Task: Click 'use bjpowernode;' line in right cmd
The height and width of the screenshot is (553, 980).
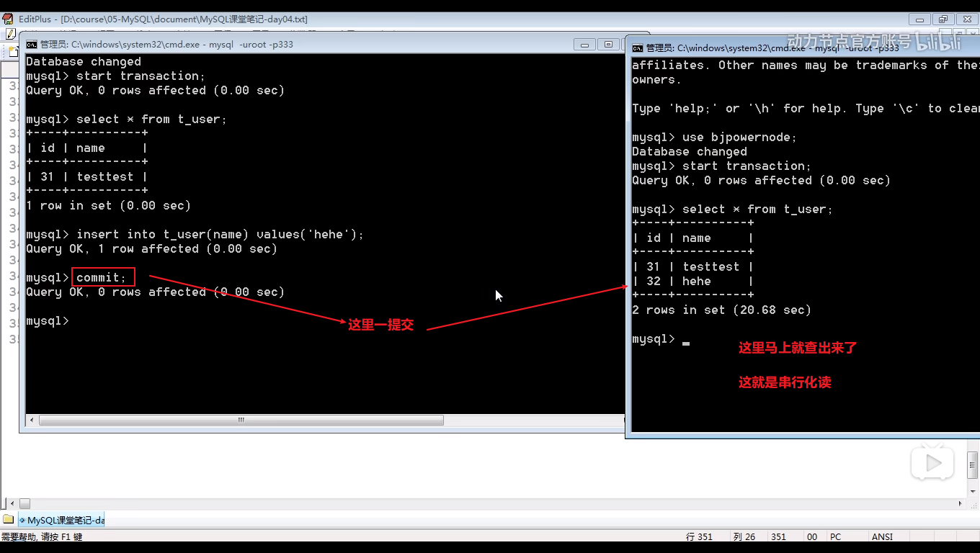Action: point(715,138)
